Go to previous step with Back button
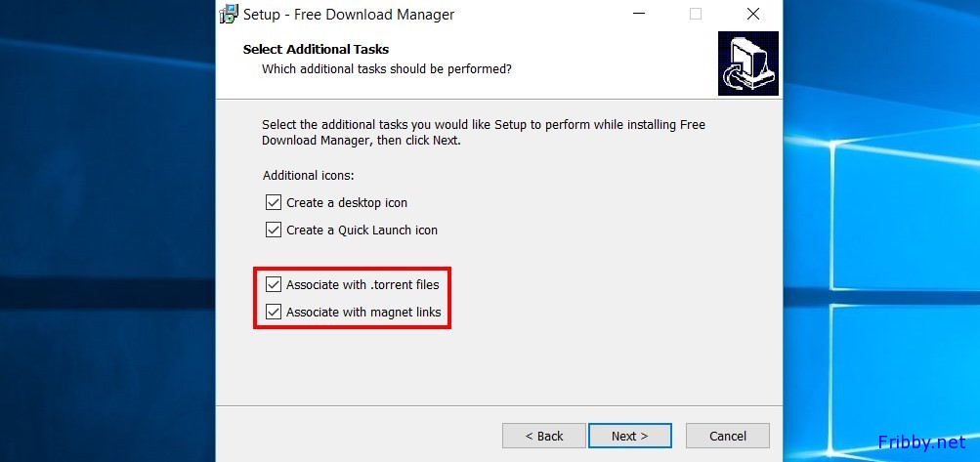The image size is (980, 462). pyautogui.click(x=544, y=436)
